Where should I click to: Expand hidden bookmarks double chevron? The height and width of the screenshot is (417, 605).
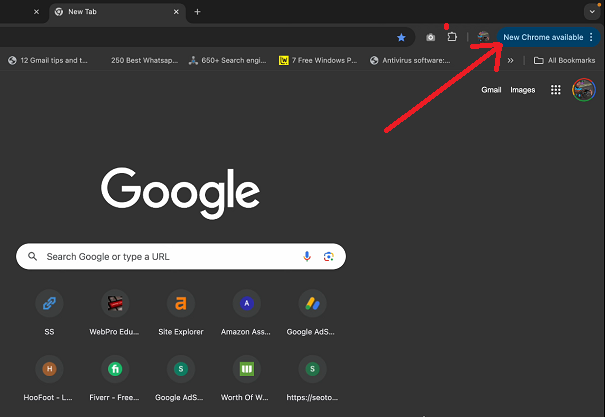510,61
